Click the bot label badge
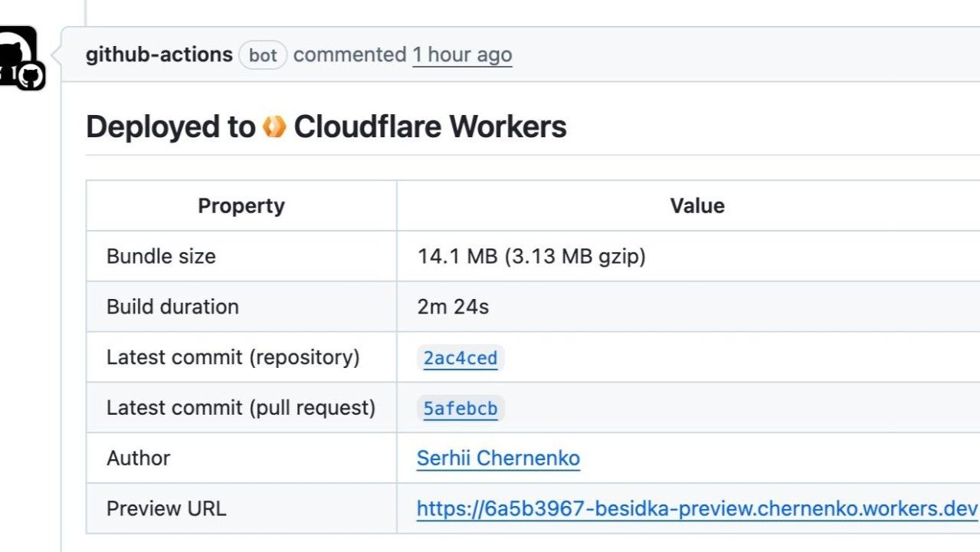 click(263, 55)
